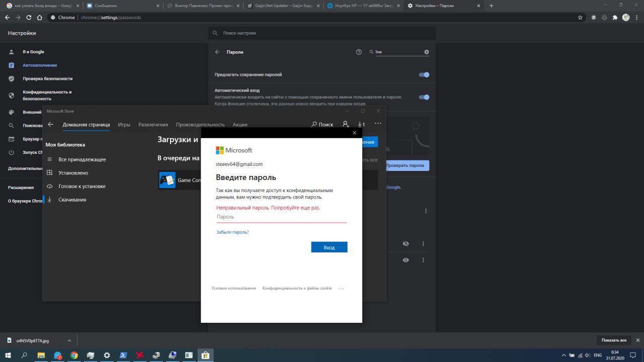
Task: Select Домашняя страница in Microsoft Store
Action: [x=86, y=124]
